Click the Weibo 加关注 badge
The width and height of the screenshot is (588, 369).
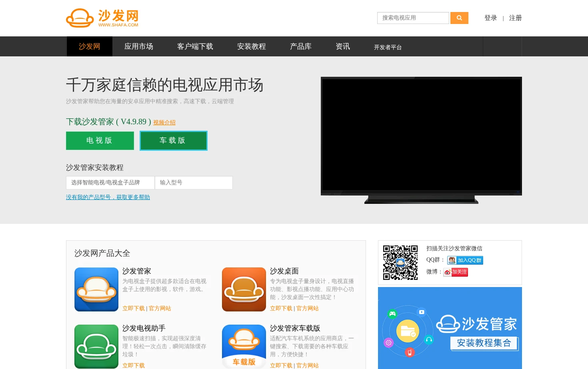coord(456,272)
